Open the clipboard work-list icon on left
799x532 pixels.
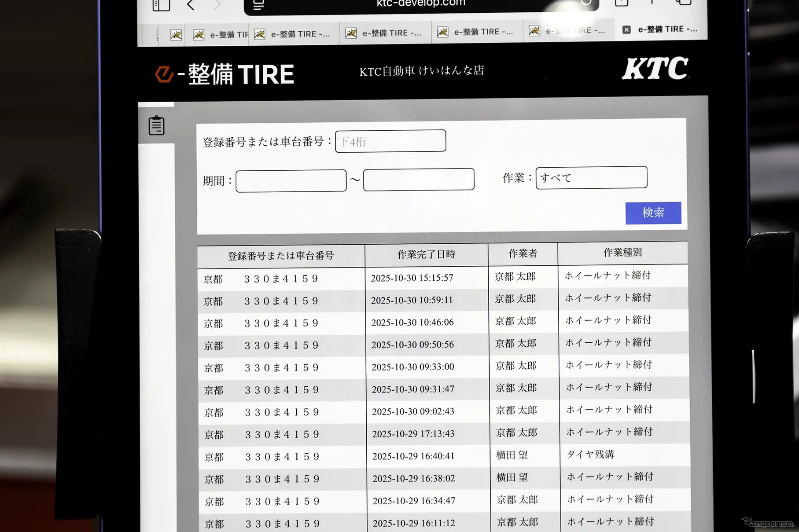pyautogui.click(x=155, y=126)
